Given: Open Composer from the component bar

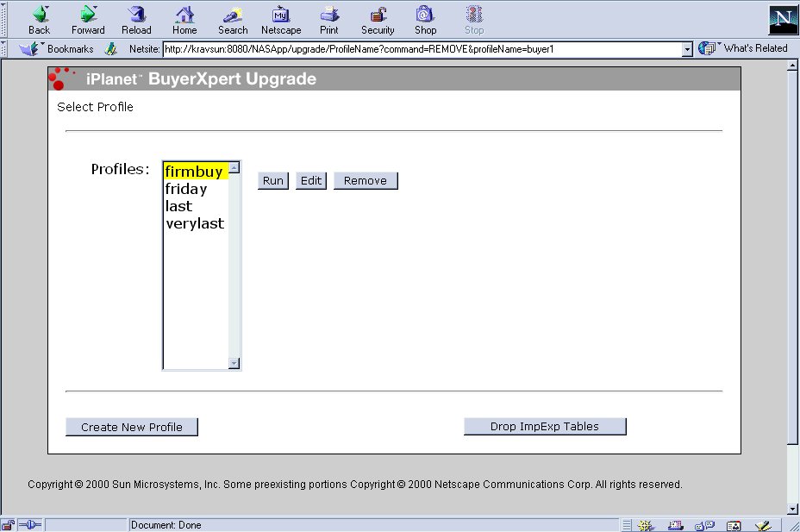Looking at the screenshot, I should tap(763, 525).
